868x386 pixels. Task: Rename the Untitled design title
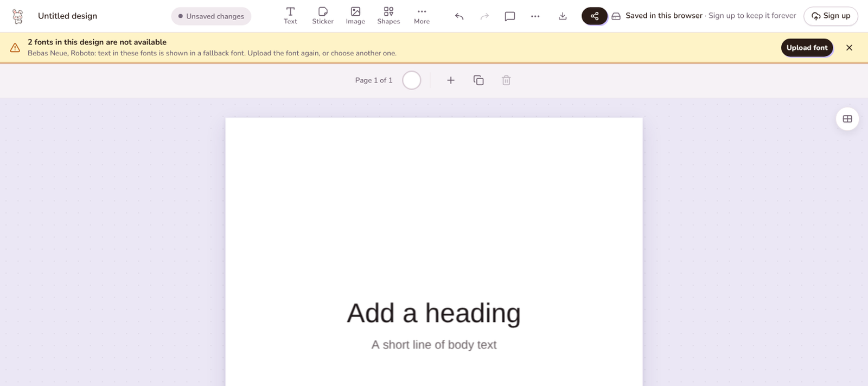(x=68, y=16)
